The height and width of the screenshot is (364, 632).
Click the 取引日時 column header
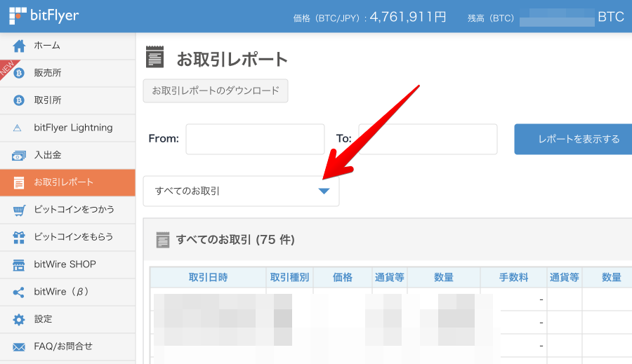tap(208, 278)
